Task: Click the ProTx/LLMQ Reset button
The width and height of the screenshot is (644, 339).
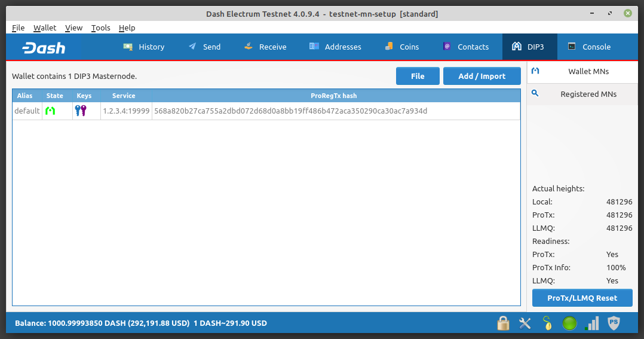Action: [x=582, y=298]
